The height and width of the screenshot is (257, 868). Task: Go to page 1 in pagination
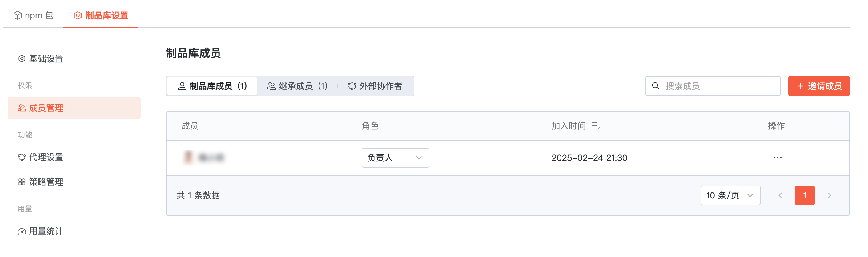[x=804, y=196]
